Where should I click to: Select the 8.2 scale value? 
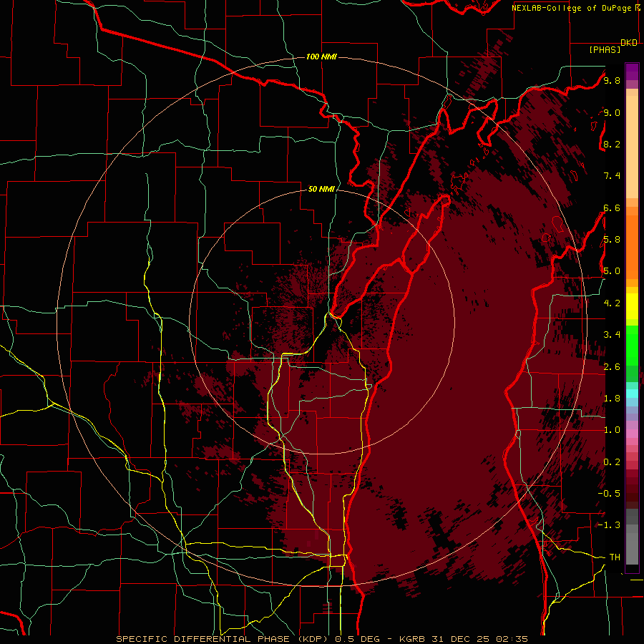coord(612,145)
